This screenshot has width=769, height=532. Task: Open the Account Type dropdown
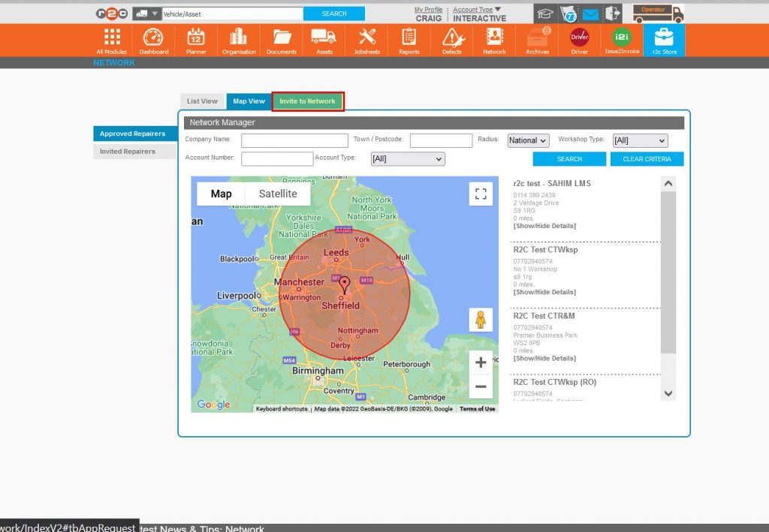coord(407,158)
